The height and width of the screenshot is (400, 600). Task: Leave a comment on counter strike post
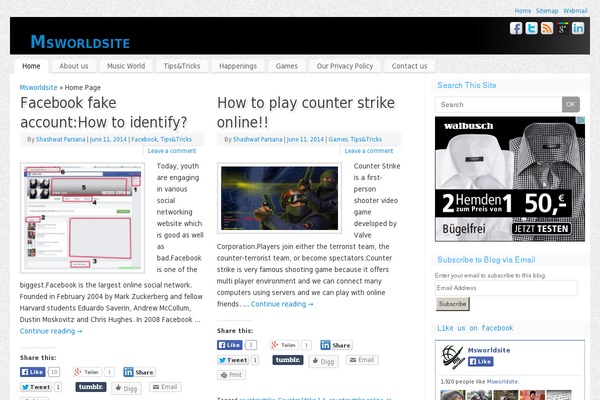[x=369, y=151]
